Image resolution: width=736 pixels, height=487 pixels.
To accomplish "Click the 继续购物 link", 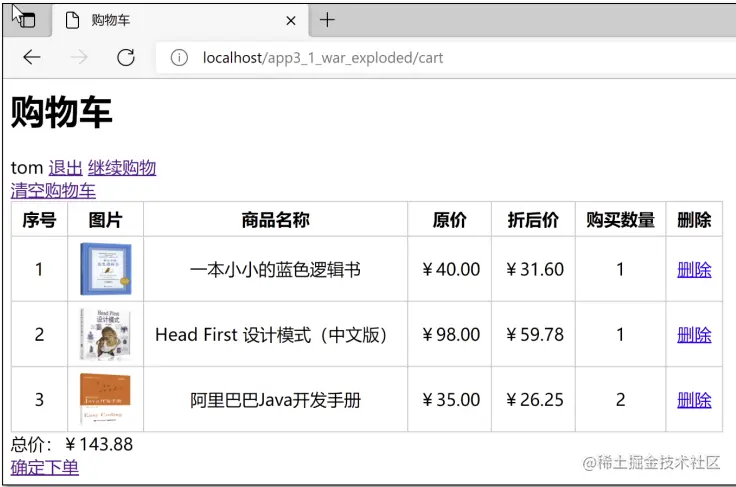I will (x=122, y=168).
